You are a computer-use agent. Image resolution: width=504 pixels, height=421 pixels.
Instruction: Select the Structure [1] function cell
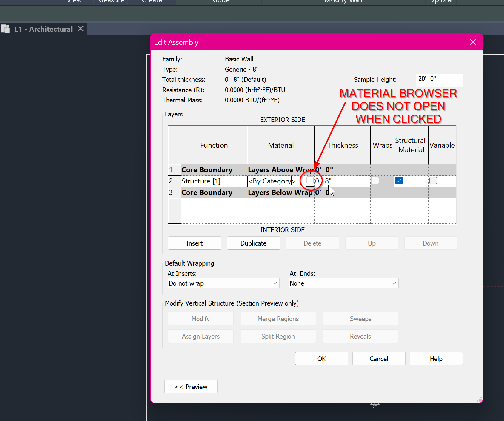pyautogui.click(x=214, y=181)
